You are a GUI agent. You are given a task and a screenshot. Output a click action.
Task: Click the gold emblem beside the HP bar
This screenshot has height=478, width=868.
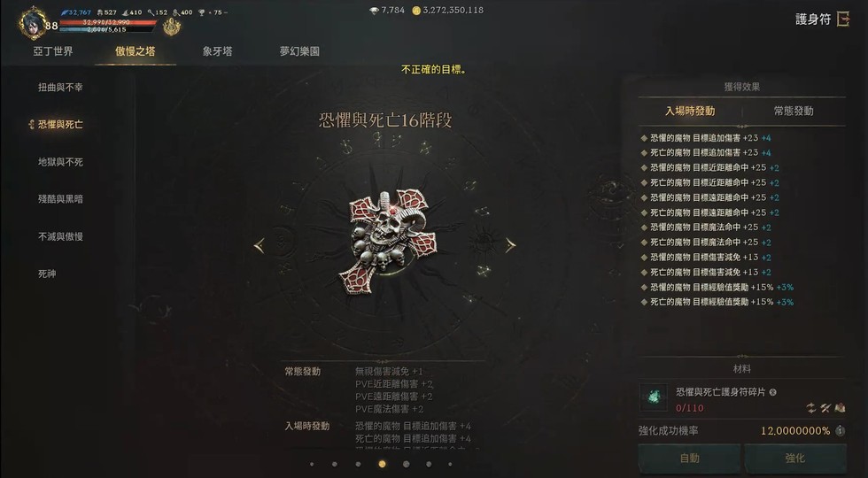click(172, 26)
